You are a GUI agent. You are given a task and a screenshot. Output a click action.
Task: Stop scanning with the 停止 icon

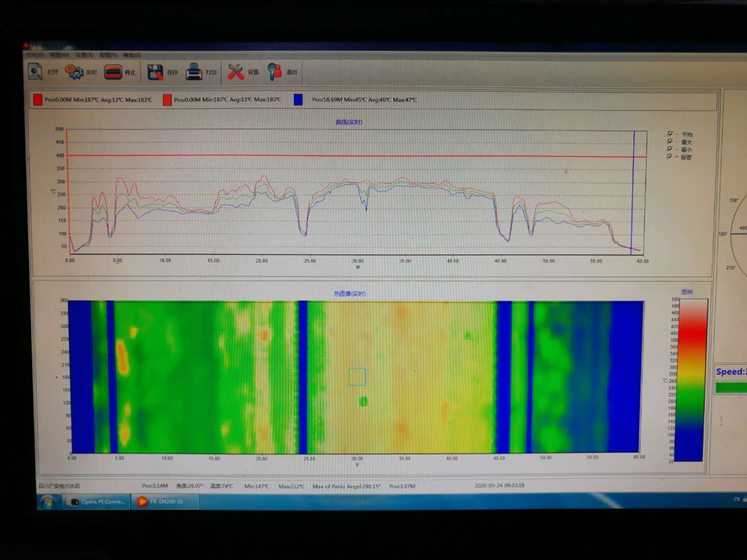(x=113, y=72)
